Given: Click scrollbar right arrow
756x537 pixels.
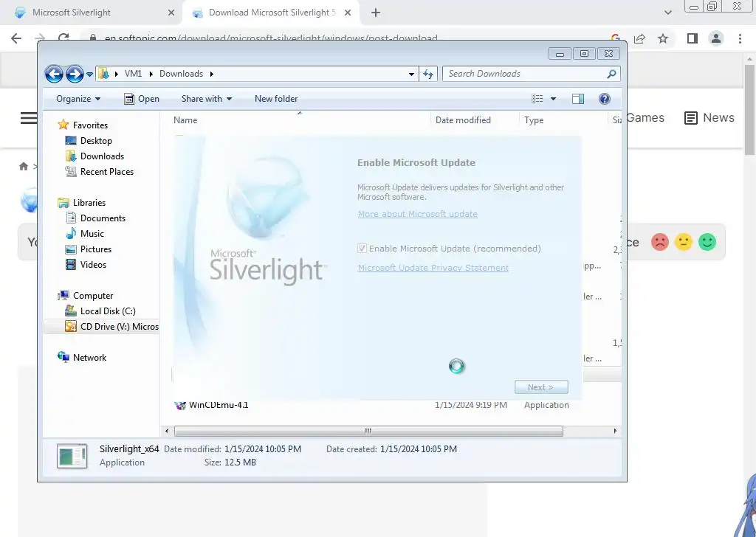Looking at the screenshot, I should coord(615,431).
